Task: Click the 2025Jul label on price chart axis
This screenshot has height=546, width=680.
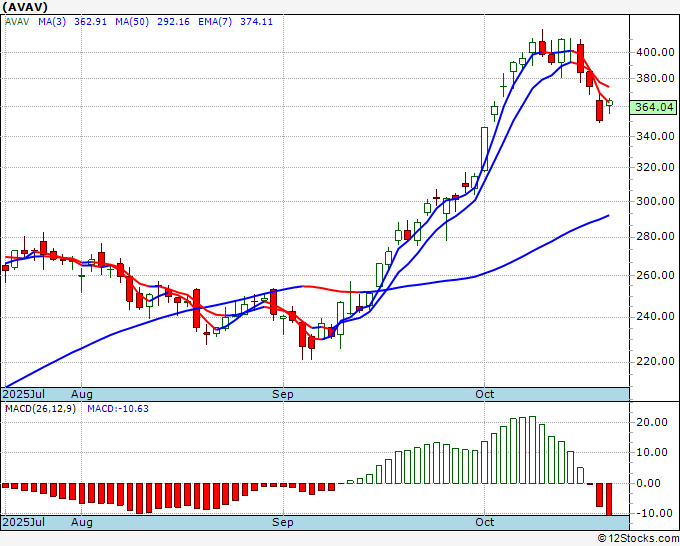Action: [24, 394]
